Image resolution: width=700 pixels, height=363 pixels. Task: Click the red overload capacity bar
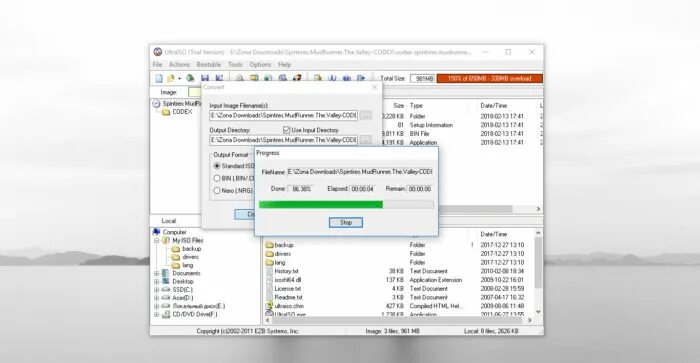point(490,79)
